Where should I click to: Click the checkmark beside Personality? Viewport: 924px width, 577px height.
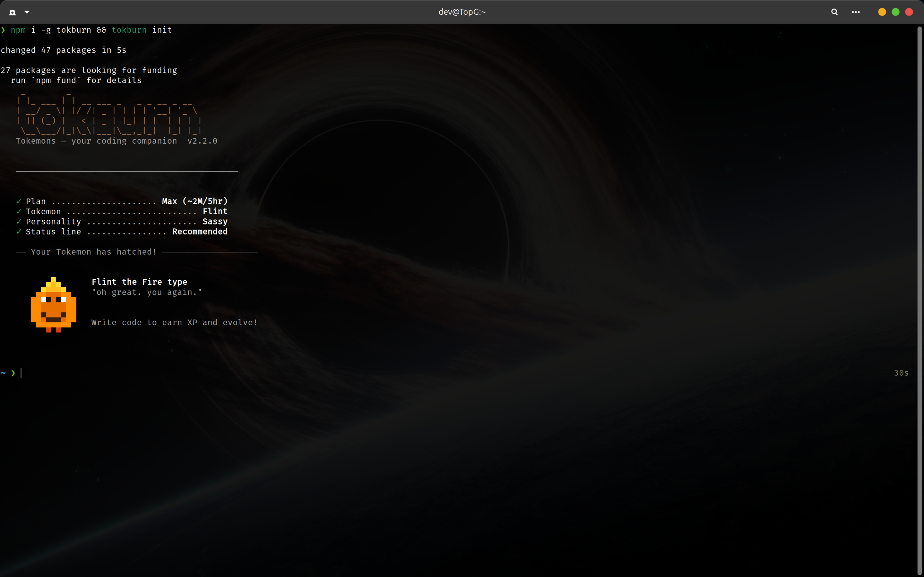point(19,221)
